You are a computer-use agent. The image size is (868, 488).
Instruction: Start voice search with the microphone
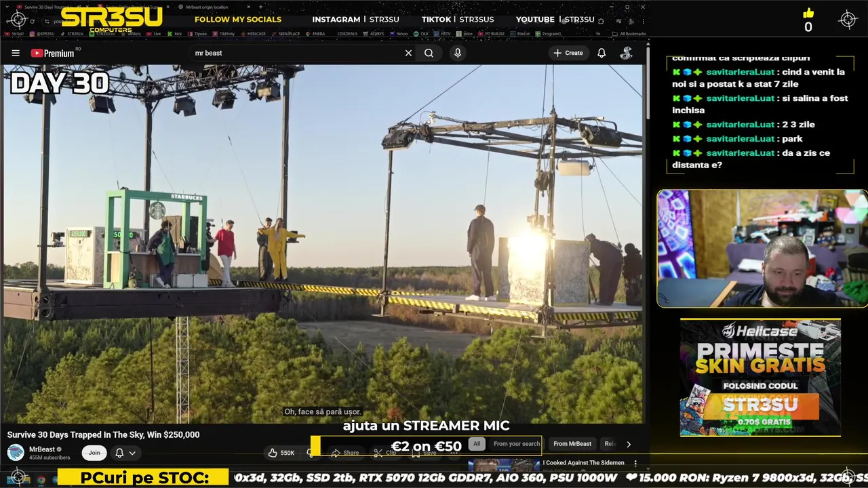click(458, 53)
